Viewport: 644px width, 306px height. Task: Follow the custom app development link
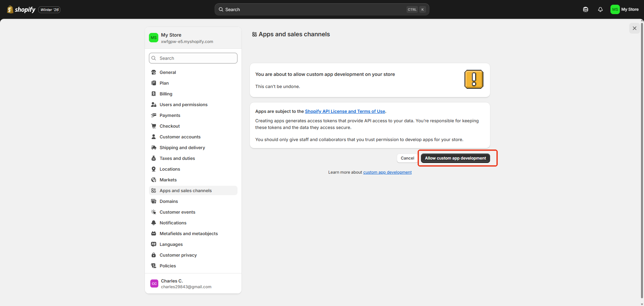(x=387, y=172)
